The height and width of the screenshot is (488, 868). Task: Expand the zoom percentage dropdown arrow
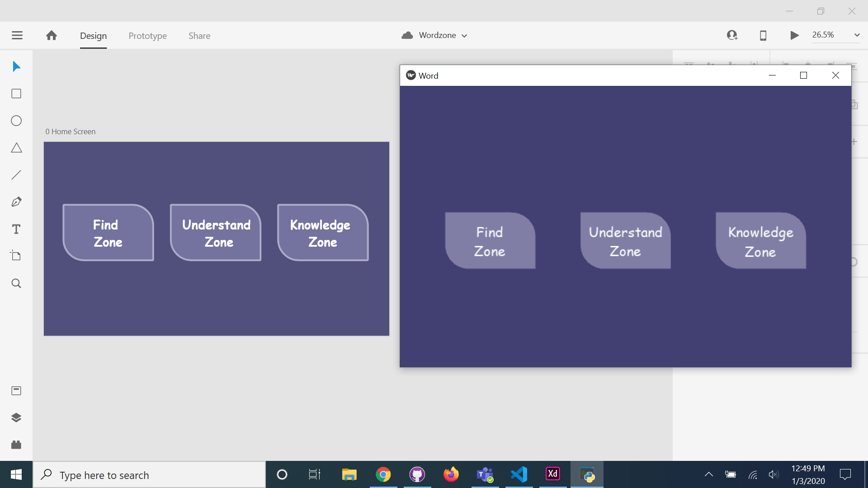(x=856, y=35)
